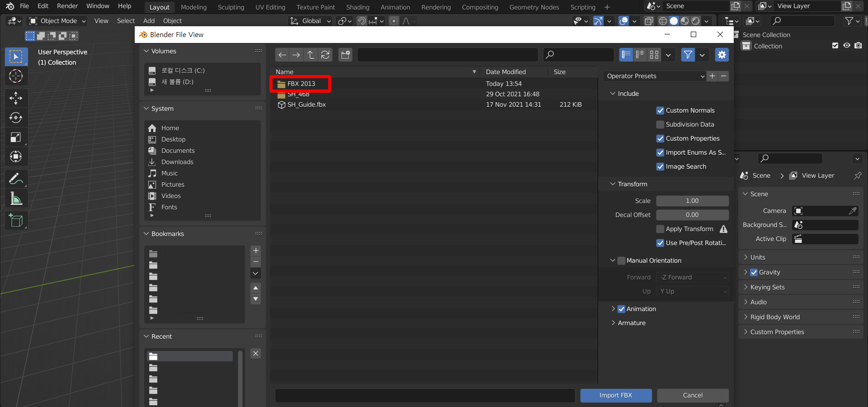Collapse the Bookmarks panel

coord(146,234)
